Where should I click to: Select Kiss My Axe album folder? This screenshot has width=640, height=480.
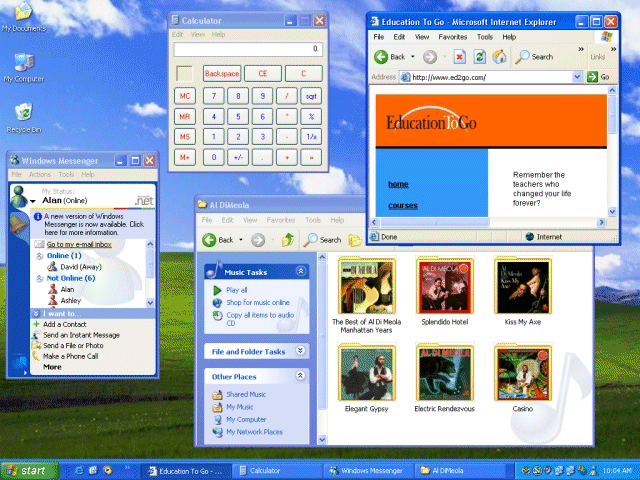tap(523, 291)
